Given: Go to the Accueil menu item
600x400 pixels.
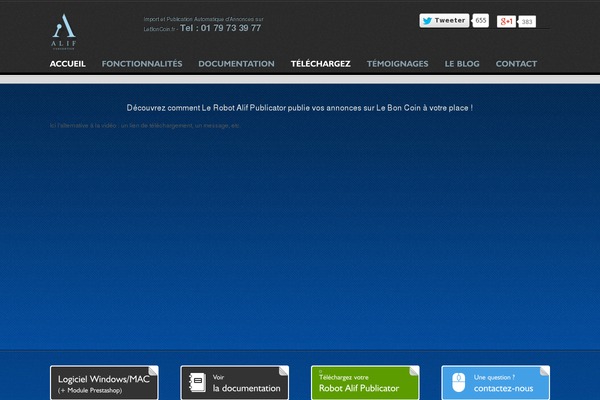Looking at the screenshot, I should coord(67,64).
